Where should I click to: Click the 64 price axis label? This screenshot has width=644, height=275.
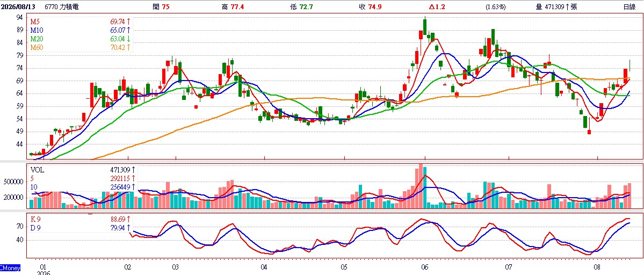(x=20, y=93)
